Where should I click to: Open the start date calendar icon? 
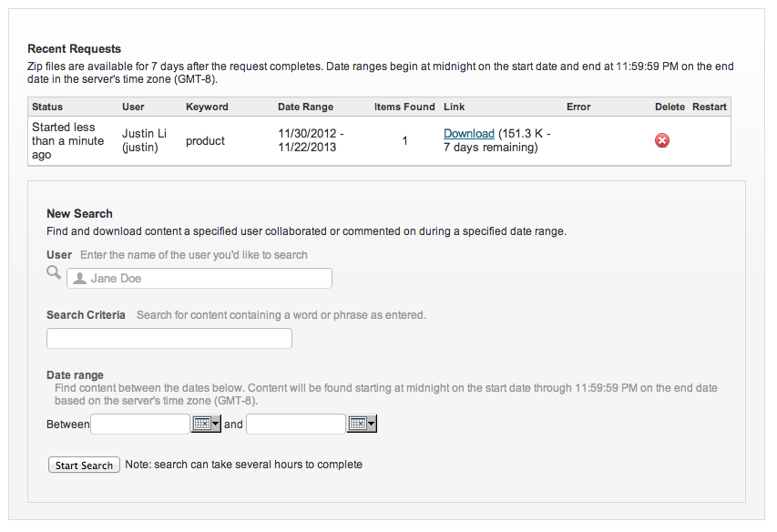(x=201, y=424)
